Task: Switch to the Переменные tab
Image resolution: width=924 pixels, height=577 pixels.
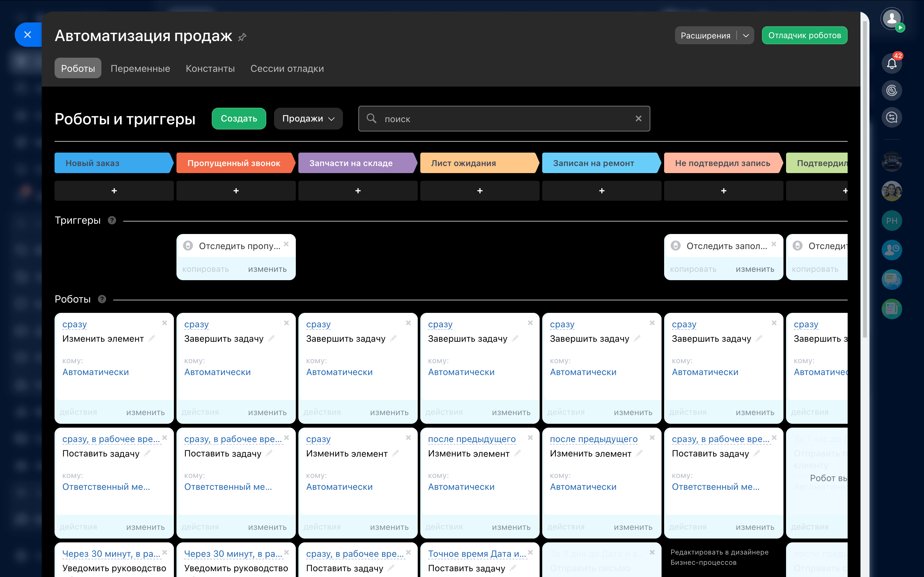Action: tap(140, 68)
